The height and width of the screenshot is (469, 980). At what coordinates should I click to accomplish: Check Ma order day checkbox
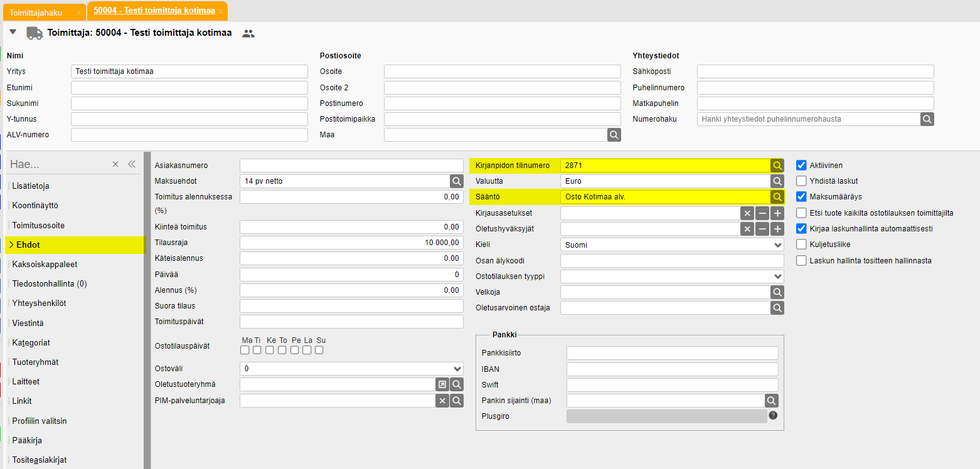245,350
